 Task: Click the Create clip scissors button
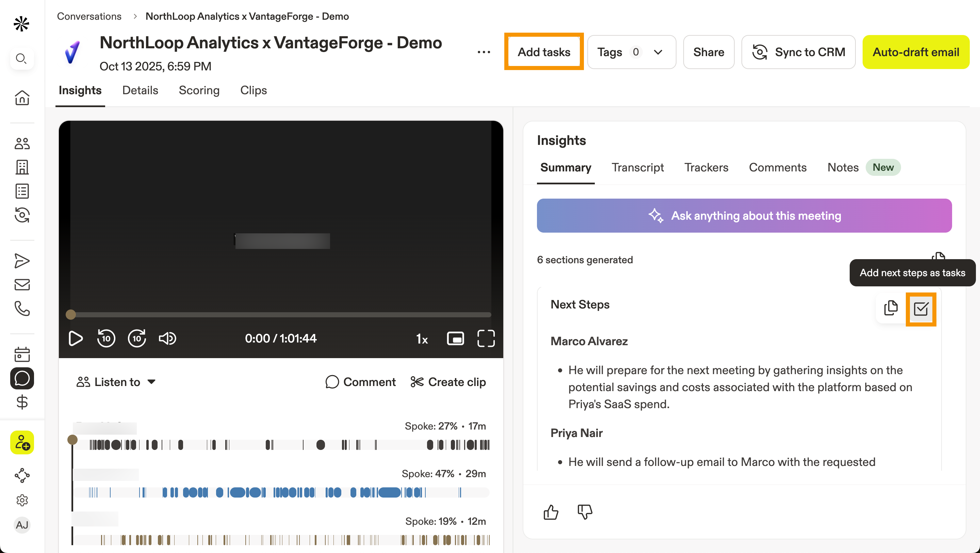tap(448, 382)
